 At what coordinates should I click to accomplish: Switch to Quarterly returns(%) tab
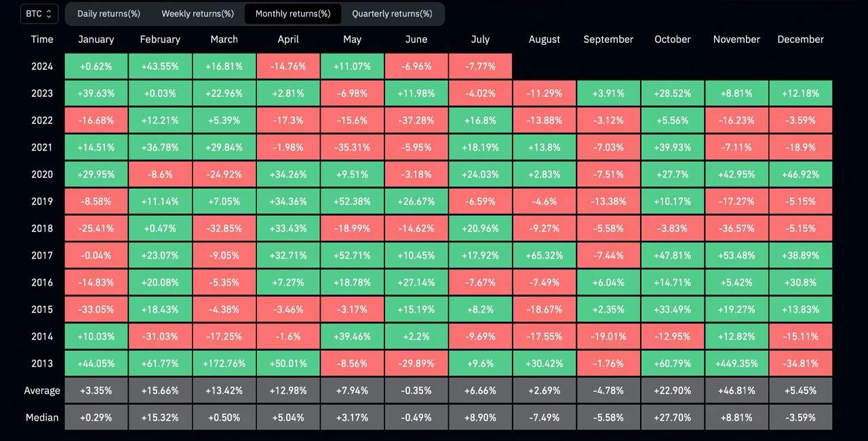coord(392,14)
